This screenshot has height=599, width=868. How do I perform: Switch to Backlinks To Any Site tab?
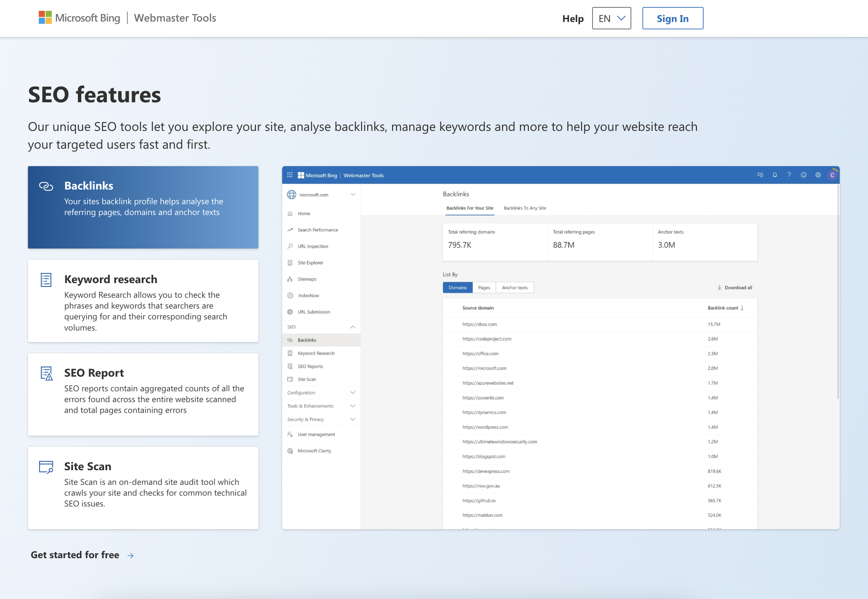[525, 208]
